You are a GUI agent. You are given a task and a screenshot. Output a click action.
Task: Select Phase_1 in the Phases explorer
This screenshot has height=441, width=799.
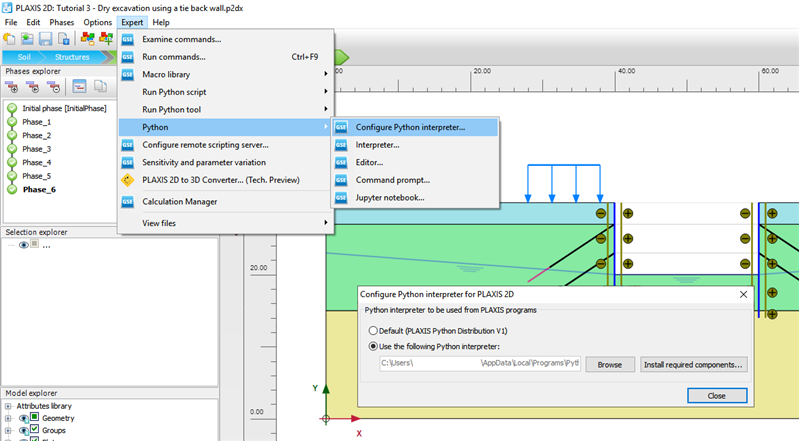click(37, 122)
